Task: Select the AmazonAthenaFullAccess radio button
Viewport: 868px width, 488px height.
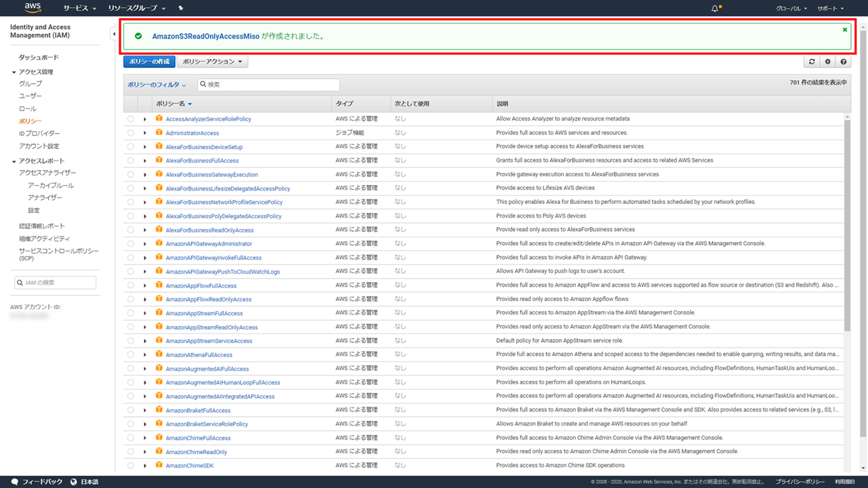Action: pyautogui.click(x=130, y=354)
